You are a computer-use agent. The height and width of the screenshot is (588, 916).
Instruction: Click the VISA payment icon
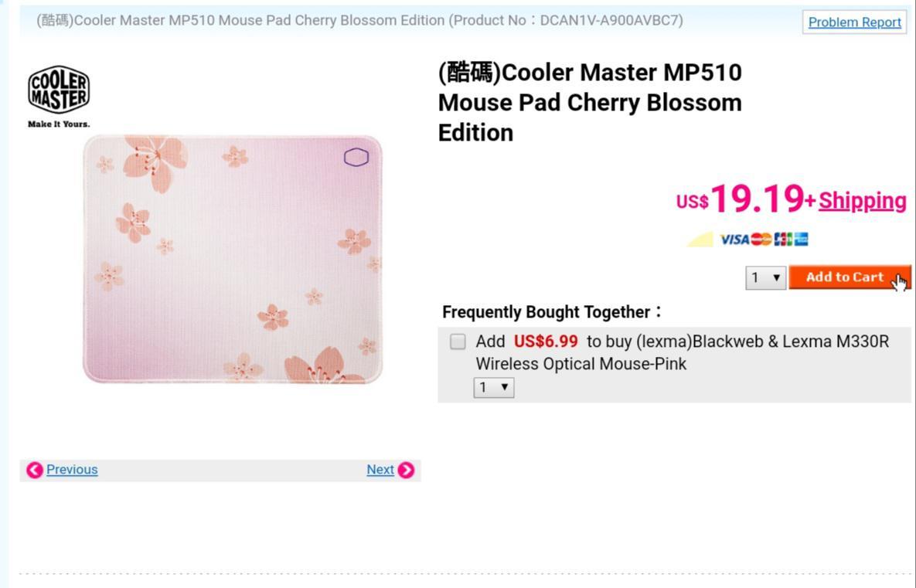click(x=734, y=239)
